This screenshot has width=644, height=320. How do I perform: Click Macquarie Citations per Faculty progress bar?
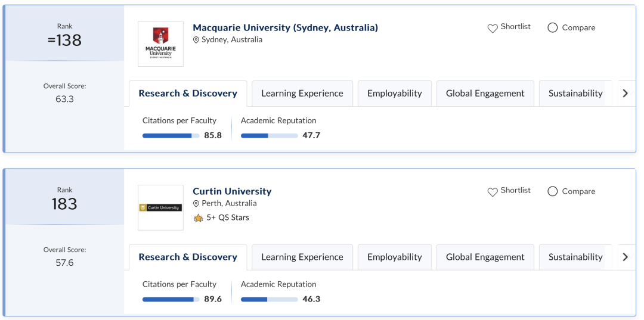(x=171, y=136)
